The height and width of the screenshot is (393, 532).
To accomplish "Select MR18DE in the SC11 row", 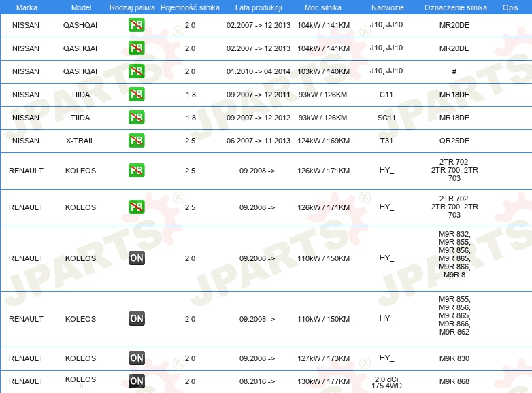I will [x=454, y=118].
